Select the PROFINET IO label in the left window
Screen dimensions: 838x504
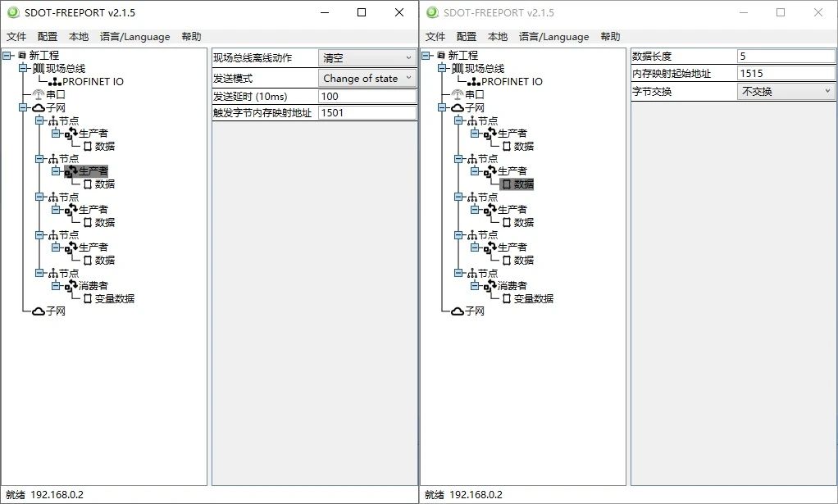[x=93, y=82]
